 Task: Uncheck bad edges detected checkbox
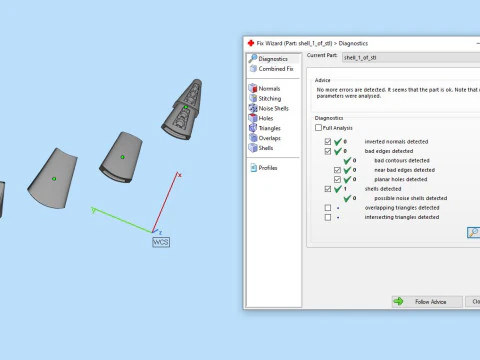pos(328,151)
